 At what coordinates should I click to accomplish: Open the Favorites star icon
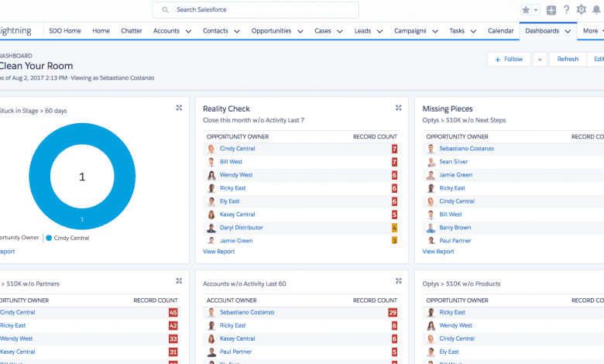[x=526, y=10]
